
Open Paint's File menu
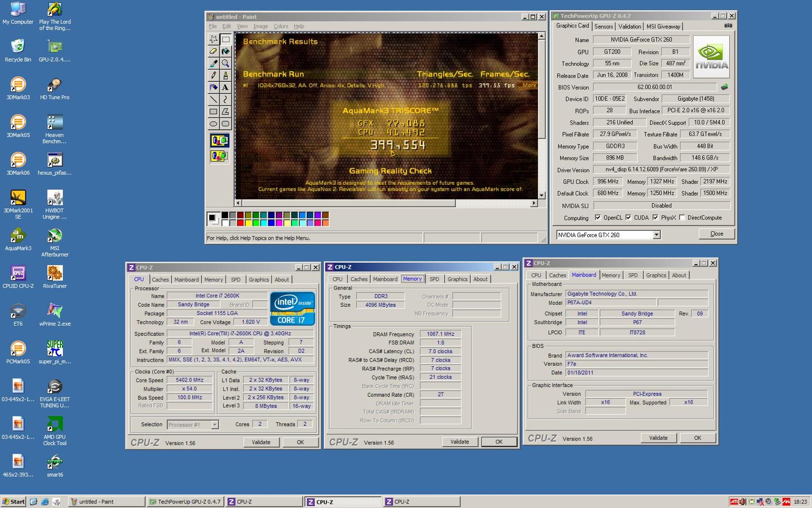(213, 26)
